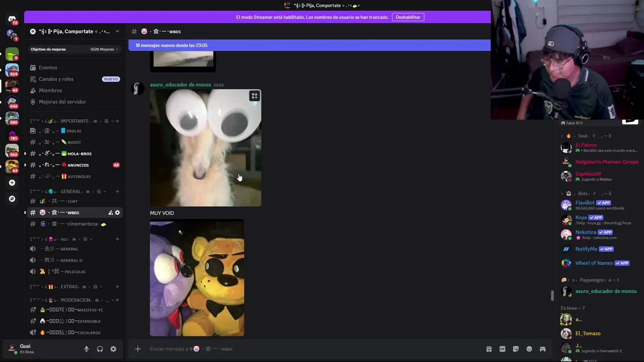This screenshot has height=362, width=644.
Task: Open the emoji picker
Action: (529, 349)
